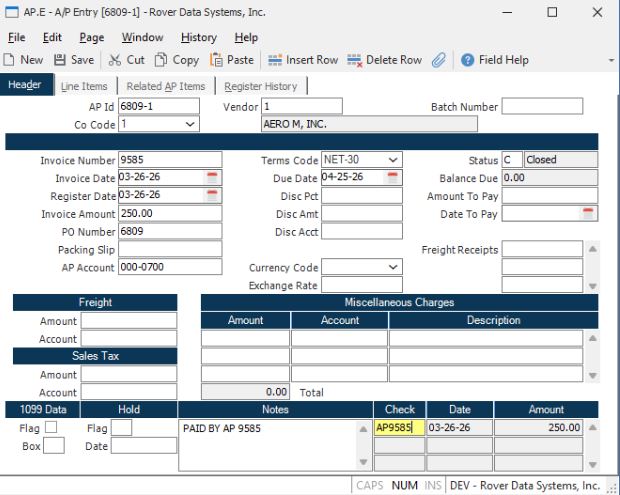Click the Cut scissors icon
The width and height of the screenshot is (620, 495).
tap(114, 60)
